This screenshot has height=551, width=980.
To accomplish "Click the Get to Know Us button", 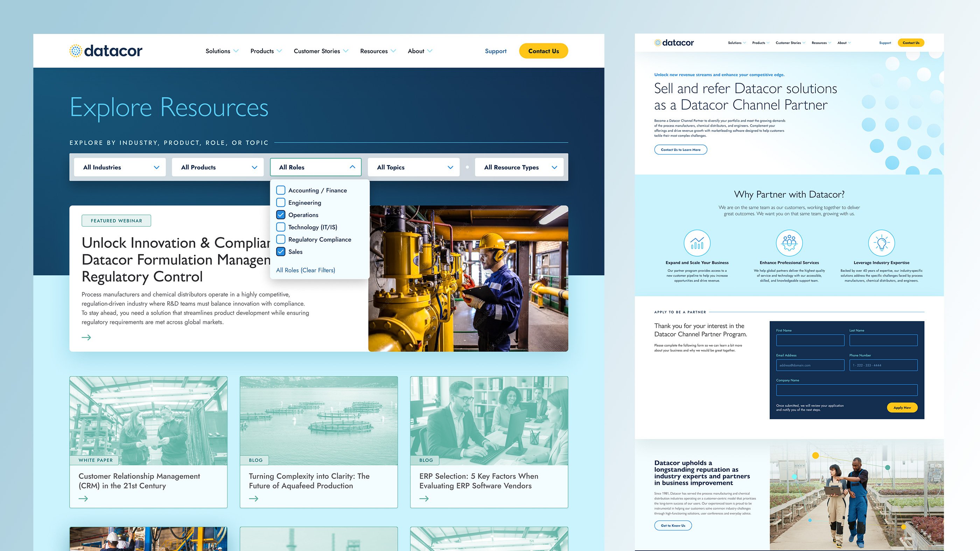I will pos(673,525).
